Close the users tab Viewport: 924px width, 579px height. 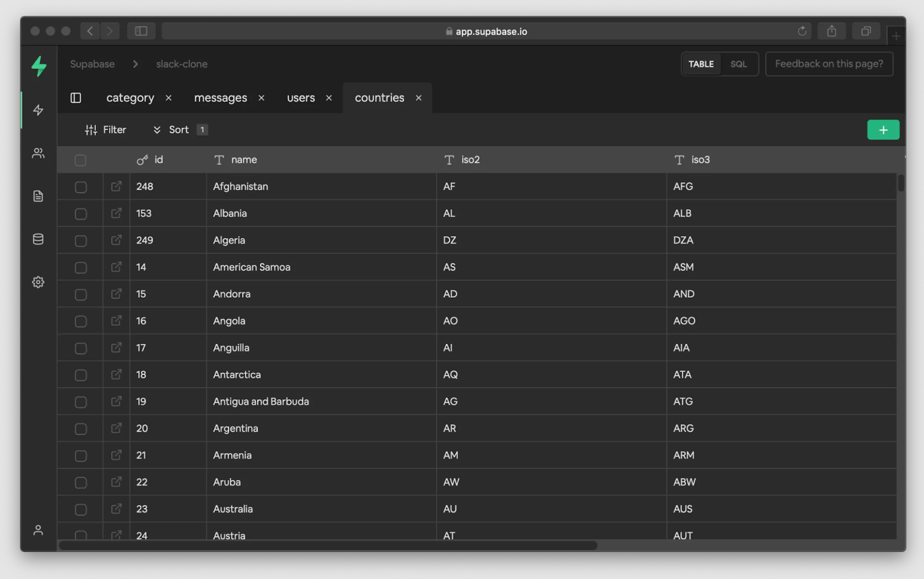click(329, 98)
